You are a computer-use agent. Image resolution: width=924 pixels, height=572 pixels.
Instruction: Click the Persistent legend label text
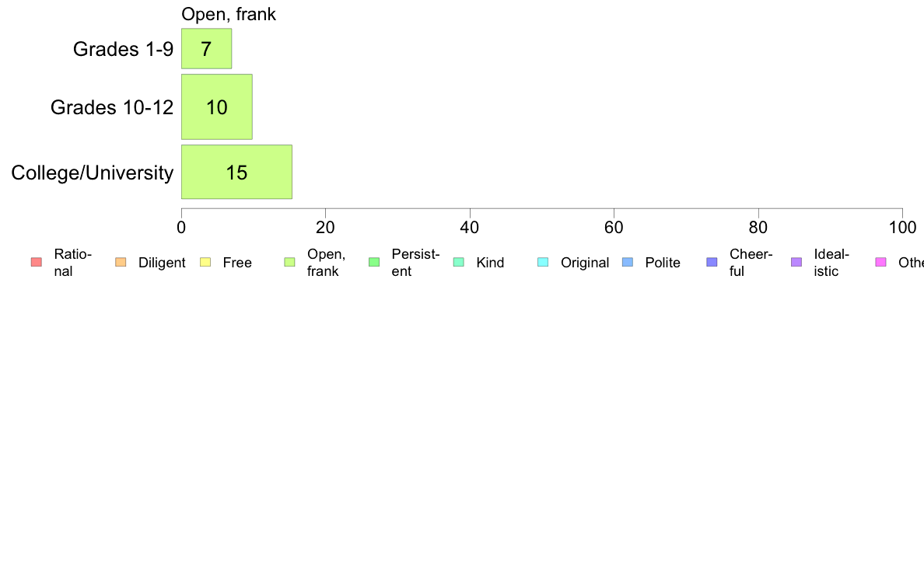pyautogui.click(x=415, y=263)
